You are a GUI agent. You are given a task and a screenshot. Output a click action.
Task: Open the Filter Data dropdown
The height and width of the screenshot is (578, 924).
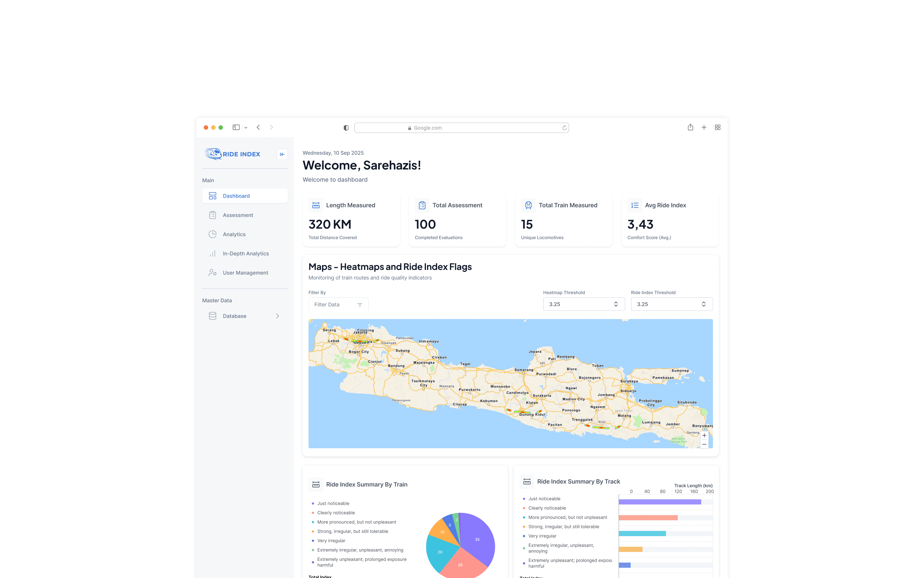tap(338, 304)
